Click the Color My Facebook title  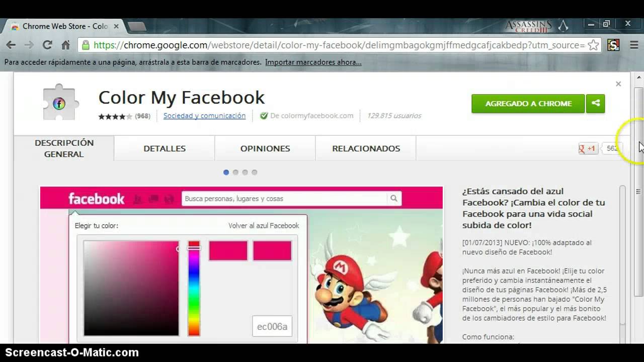181,98
